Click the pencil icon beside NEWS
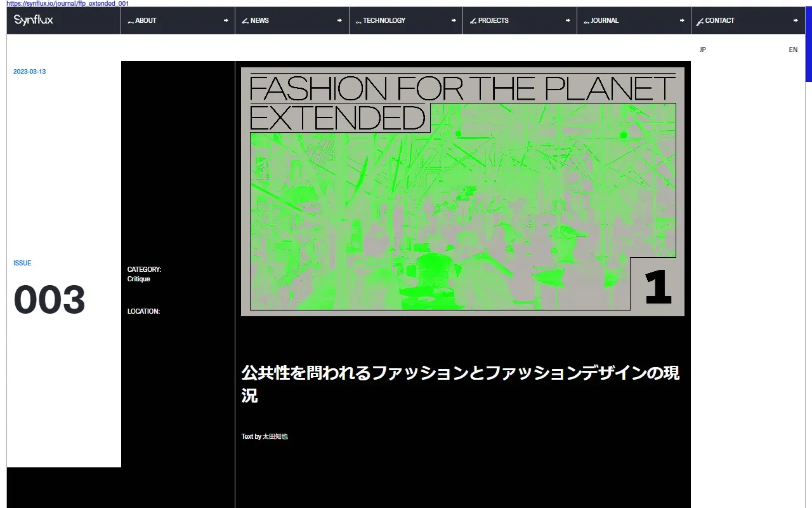 click(244, 20)
